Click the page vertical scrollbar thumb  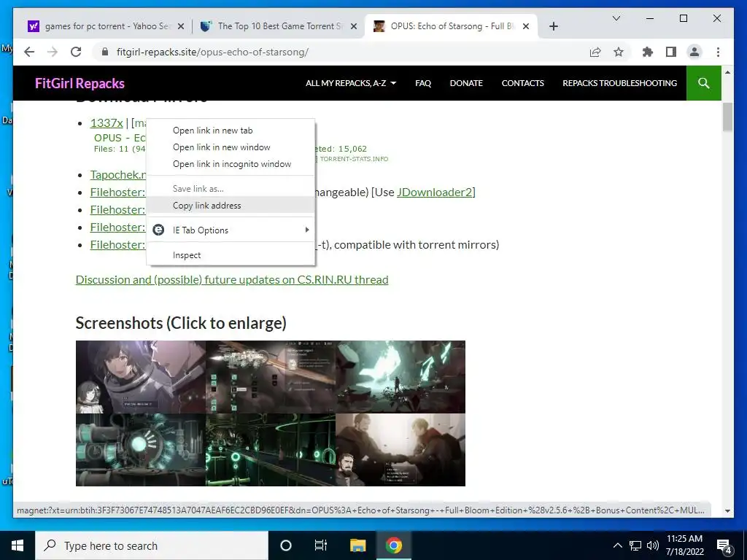point(727,117)
